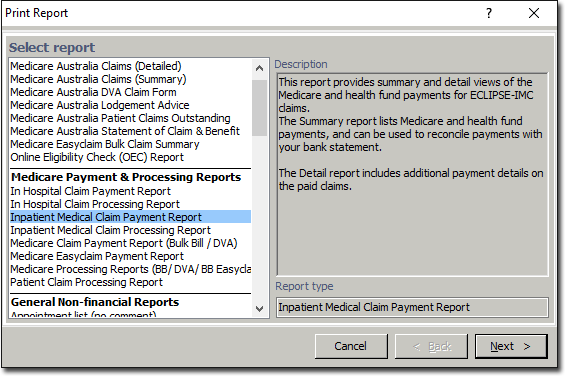The height and width of the screenshot is (376, 565).
Task: Select Patient Claim Processing Report
Action: click(x=87, y=282)
